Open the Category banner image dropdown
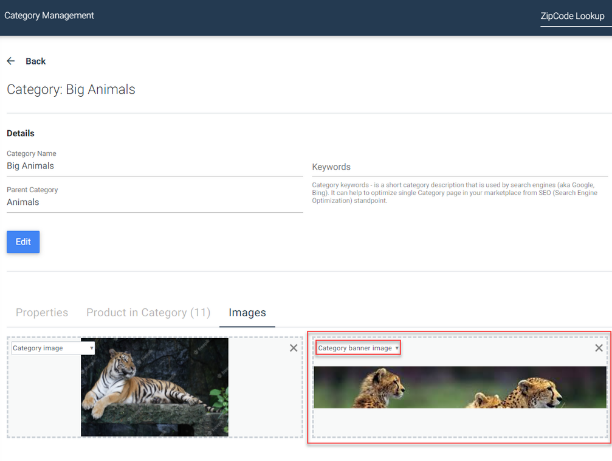 pos(358,348)
